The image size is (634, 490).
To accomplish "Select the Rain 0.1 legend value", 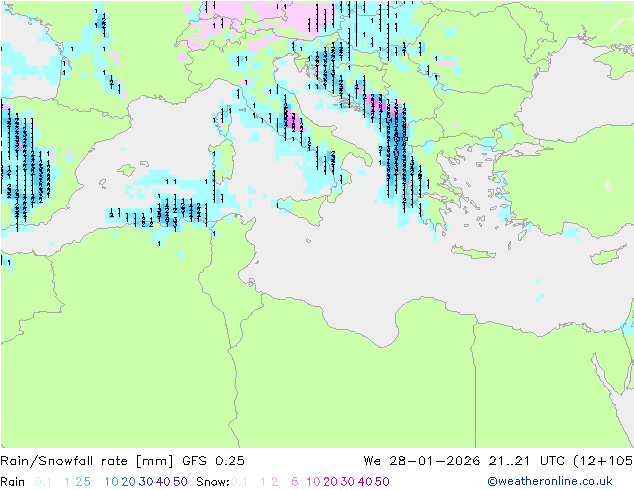I will pyautogui.click(x=43, y=482).
